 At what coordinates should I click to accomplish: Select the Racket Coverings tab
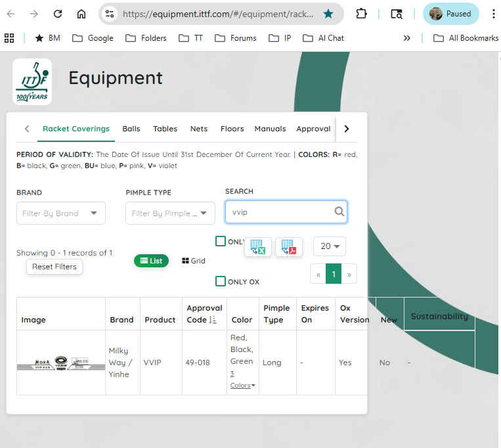(x=76, y=129)
